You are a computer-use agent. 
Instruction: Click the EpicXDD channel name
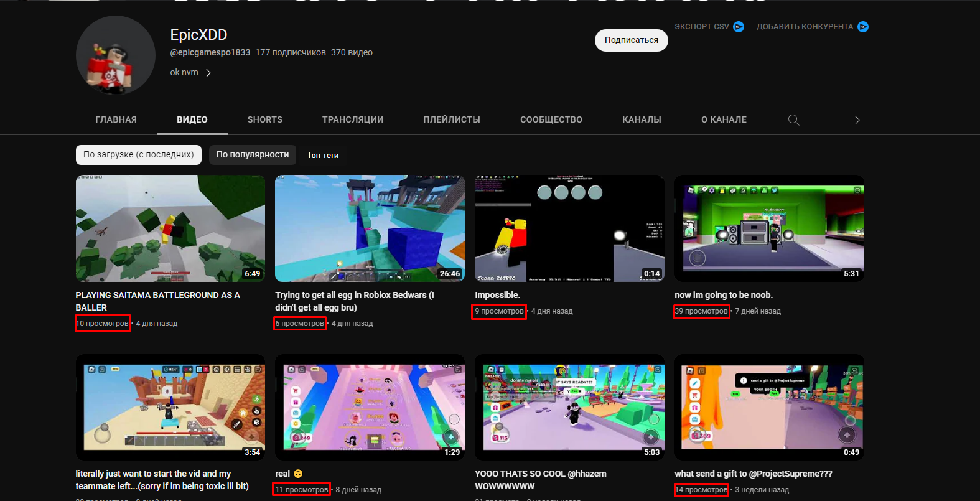pos(199,35)
